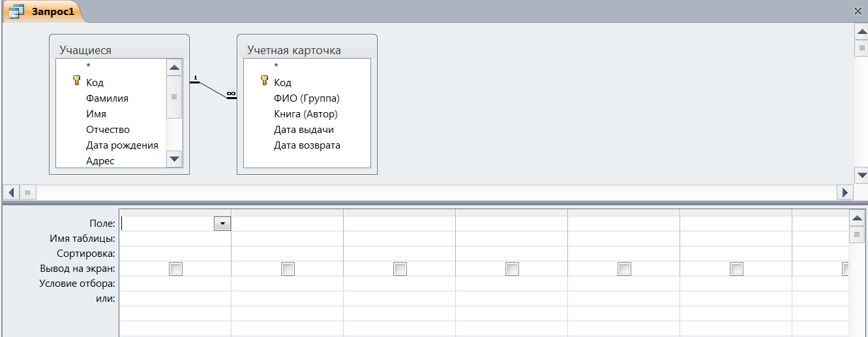868x337 pixels.
Task: Select the Книга (Автор) field
Action: click(x=307, y=113)
